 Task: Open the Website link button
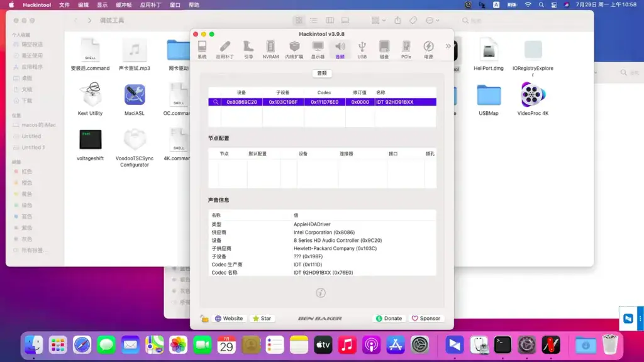pos(229,319)
